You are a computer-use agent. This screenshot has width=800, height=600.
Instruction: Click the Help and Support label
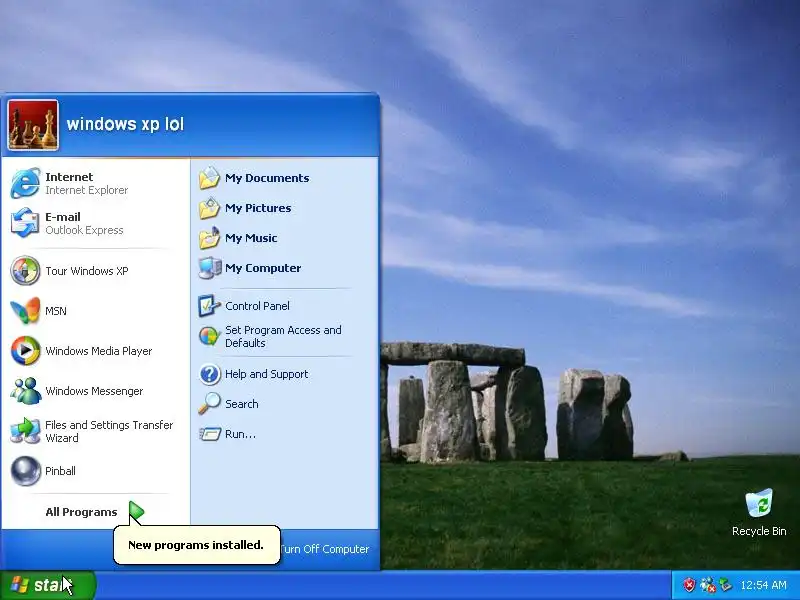tap(266, 374)
